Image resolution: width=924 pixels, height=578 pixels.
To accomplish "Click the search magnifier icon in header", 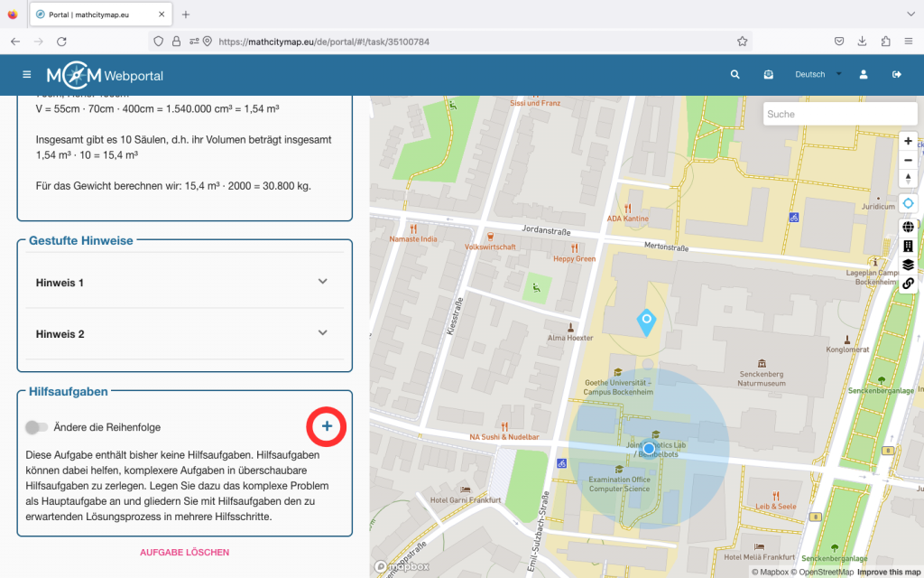I will point(735,75).
